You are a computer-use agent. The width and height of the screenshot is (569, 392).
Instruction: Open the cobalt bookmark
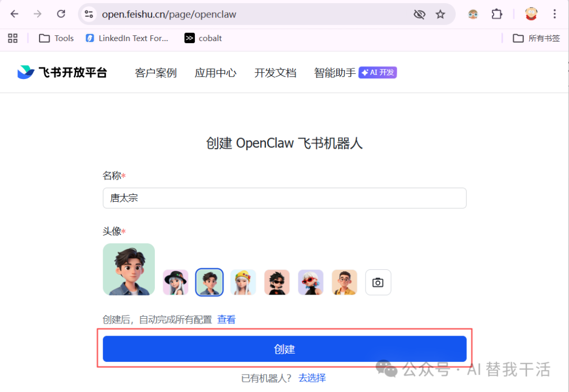click(x=203, y=38)
